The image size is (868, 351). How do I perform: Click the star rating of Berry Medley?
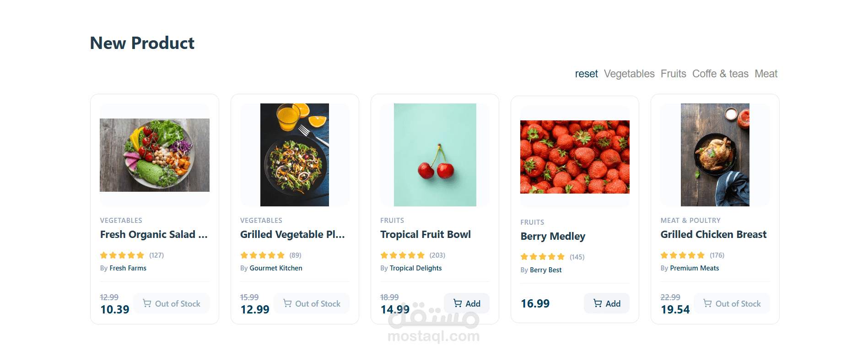(x=542, y=257)
